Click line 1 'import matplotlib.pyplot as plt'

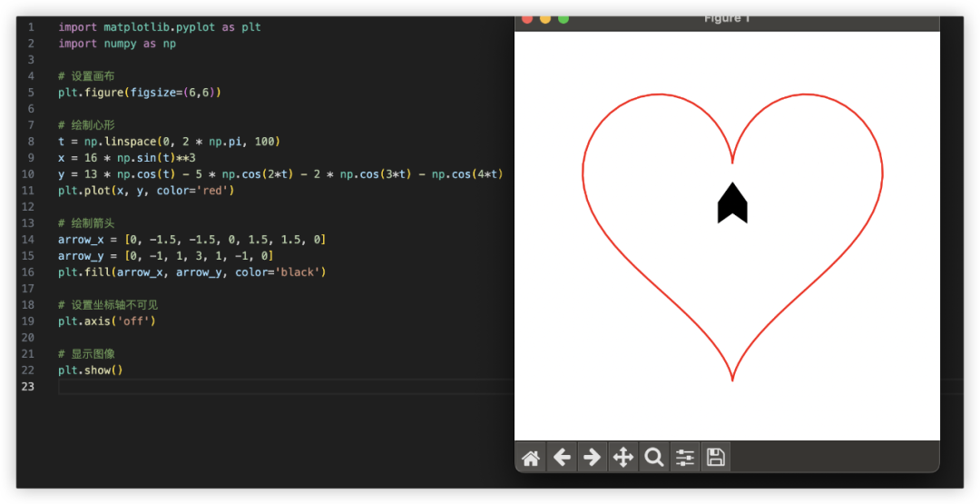tap(160, 27)
